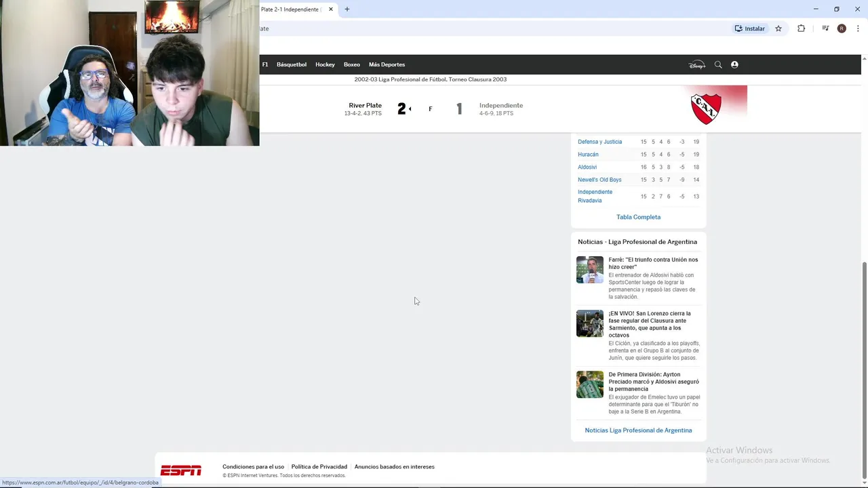Click the Instalar app button
868x488 pixels.
click(x=750, y=28)
